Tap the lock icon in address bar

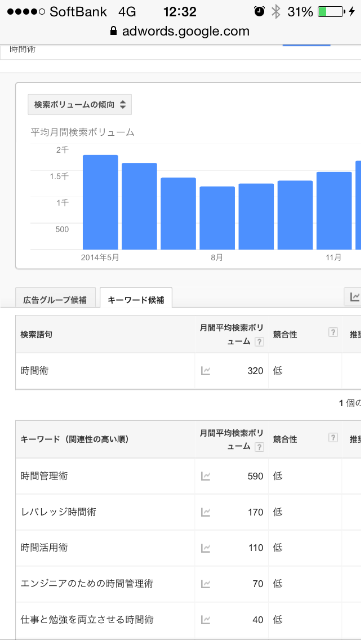click(x=114, y=31)
